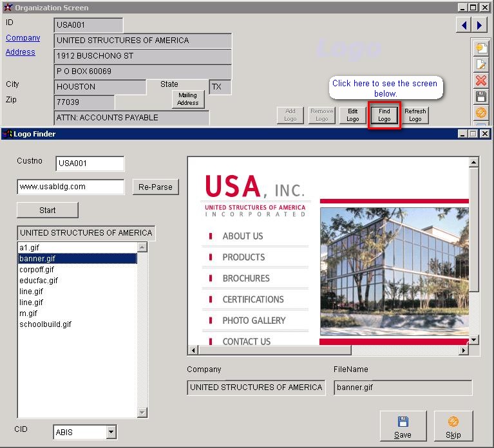Click the red X delete icon

[480, 80]
